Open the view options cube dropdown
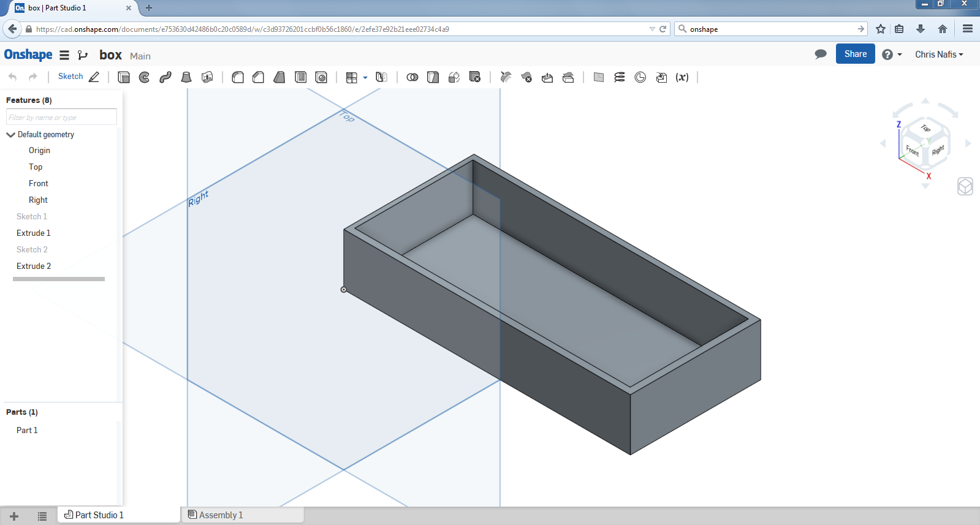The height and width of the screenshot is (525, 980). (x=965, y=186)
